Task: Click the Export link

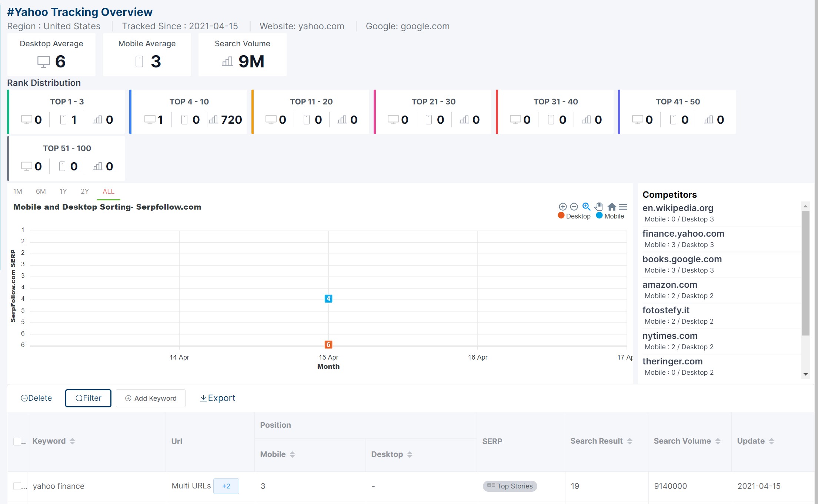Action: click(217, 398)
